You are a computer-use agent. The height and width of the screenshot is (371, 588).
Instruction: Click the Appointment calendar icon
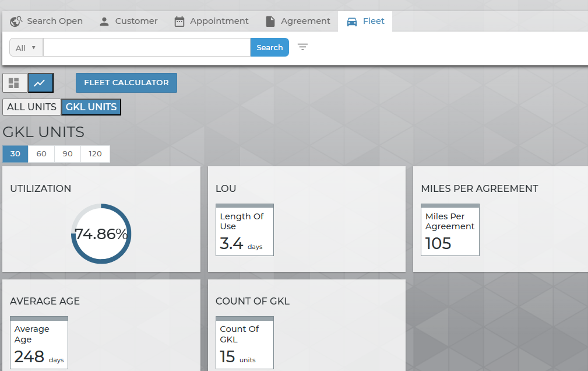coord(179,22)
